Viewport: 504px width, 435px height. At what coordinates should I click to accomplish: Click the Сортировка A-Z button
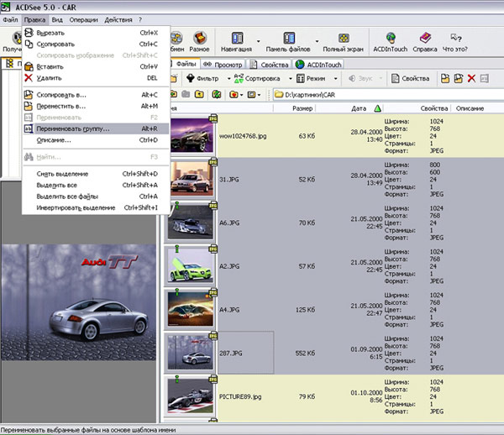click(x=257, y=78)
